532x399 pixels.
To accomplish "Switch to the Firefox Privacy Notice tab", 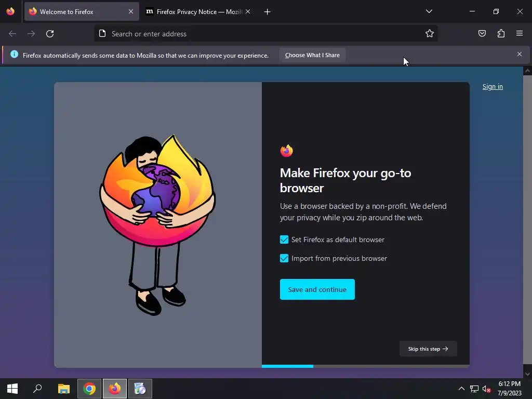I will pyautogui.click(x=198, y=11).
